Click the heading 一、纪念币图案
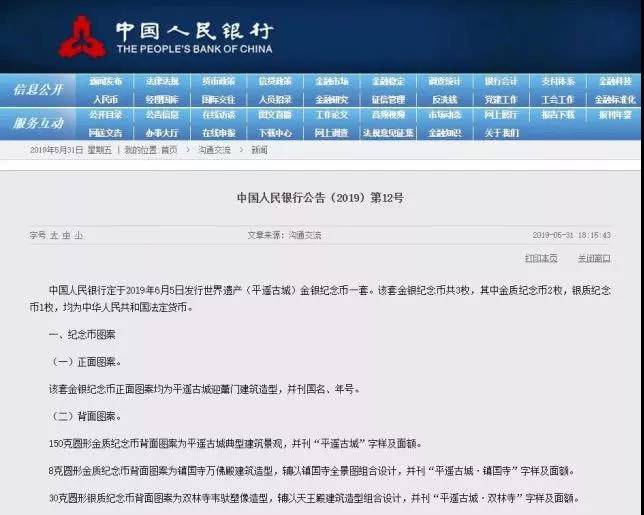The image size is (644, 515). click(82, 335)
